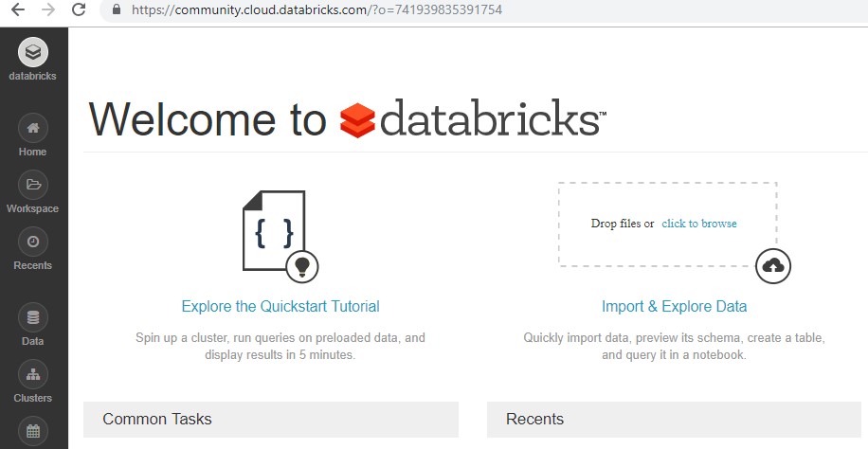Click the cloud upload icon
This screenshot has width=868, height=449.
tap(773, 266)
